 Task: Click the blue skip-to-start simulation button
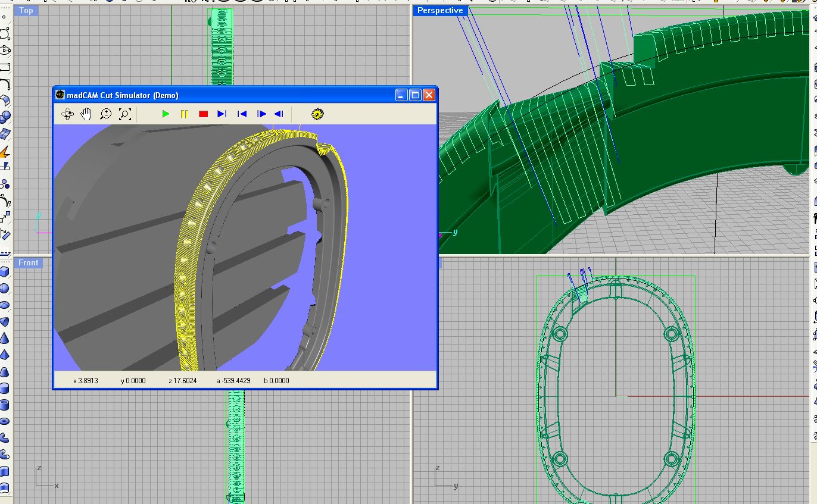(242, 114)
